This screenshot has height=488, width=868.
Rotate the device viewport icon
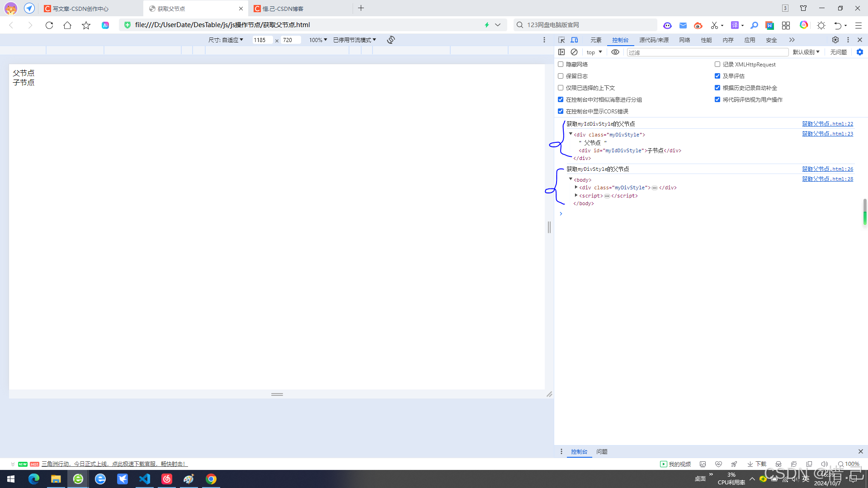tap(391, 40)
